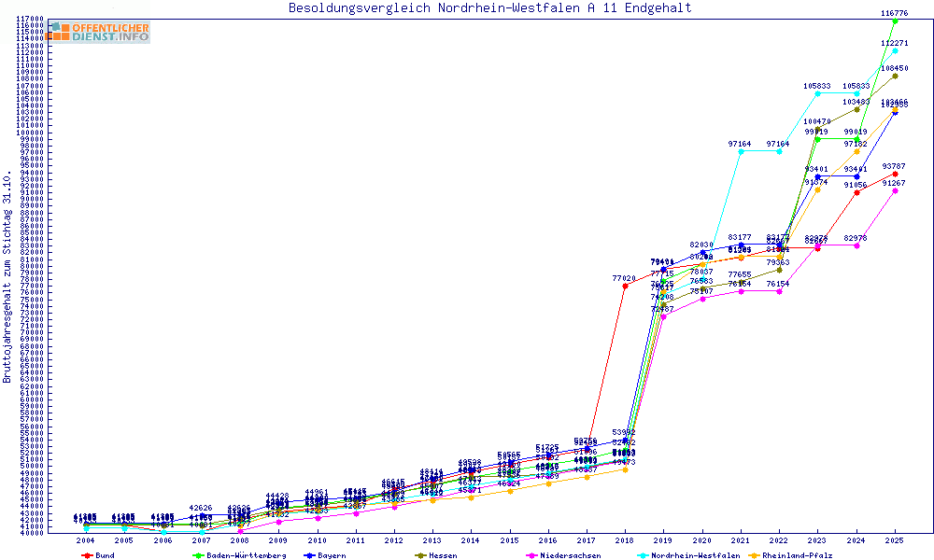The image size is (934, 560).
Task: Select the green 2025 data point at 116776
Action: 895,21
